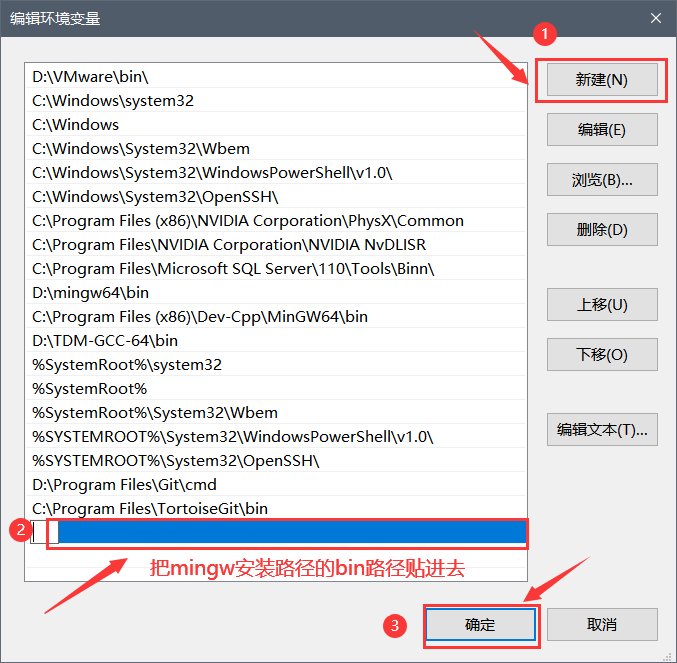677x663 pixels.
Task: Select the D:\VMware\bin\ entry
Action: pyautogui.click(x=276, y=76)
